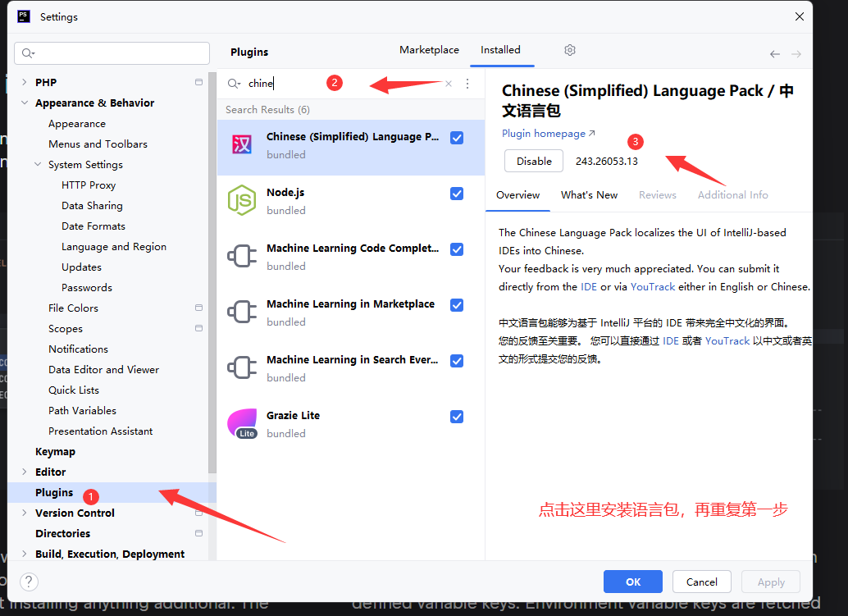Expand the Version Control node
This screenshot has height=616, width=848.
point(24,513)
